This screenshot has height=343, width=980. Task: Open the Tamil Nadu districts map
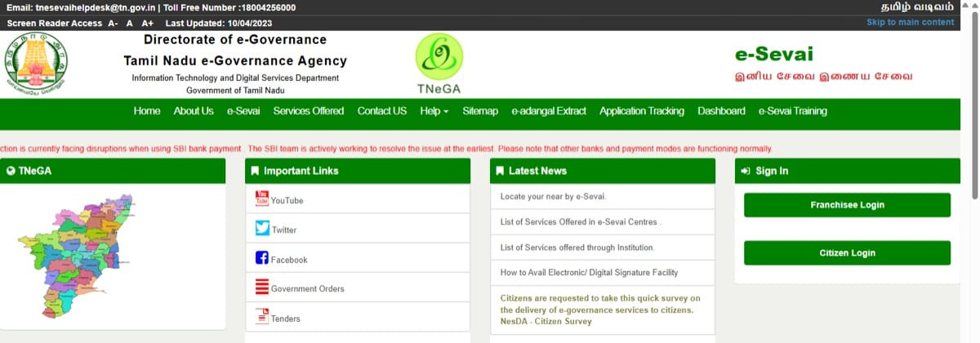[x=76, y=256]
